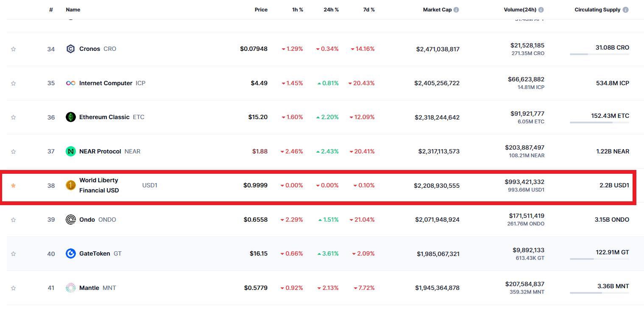
Task: Sort by Market Cap header
Action: tap(437, 9)
